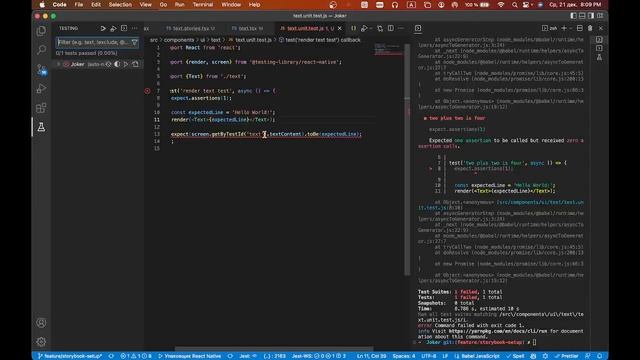Viewport: 640px width, 360px height.
Task: Click the Prettier status bar item
Action: click(x=567, y=356)
